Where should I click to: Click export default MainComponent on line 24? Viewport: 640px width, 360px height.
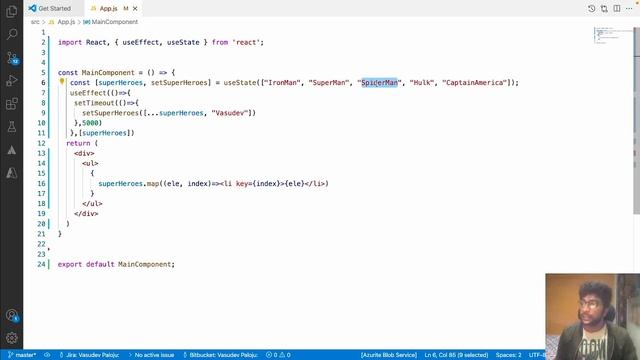click(x=116, y=264)
